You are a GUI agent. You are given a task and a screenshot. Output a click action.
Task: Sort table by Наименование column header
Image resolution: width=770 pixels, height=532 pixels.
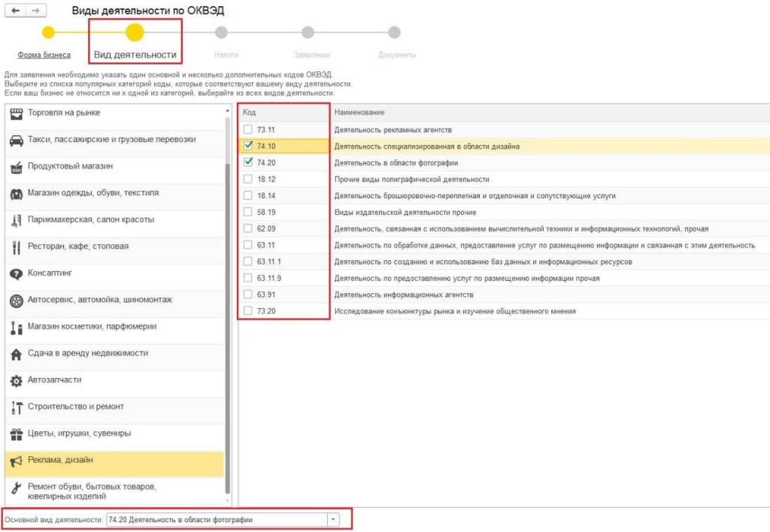[x=359, y=113]
